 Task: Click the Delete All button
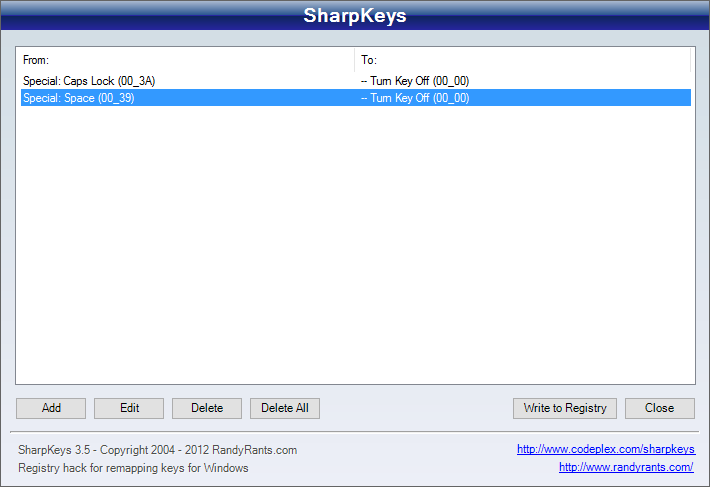point(285,408)
